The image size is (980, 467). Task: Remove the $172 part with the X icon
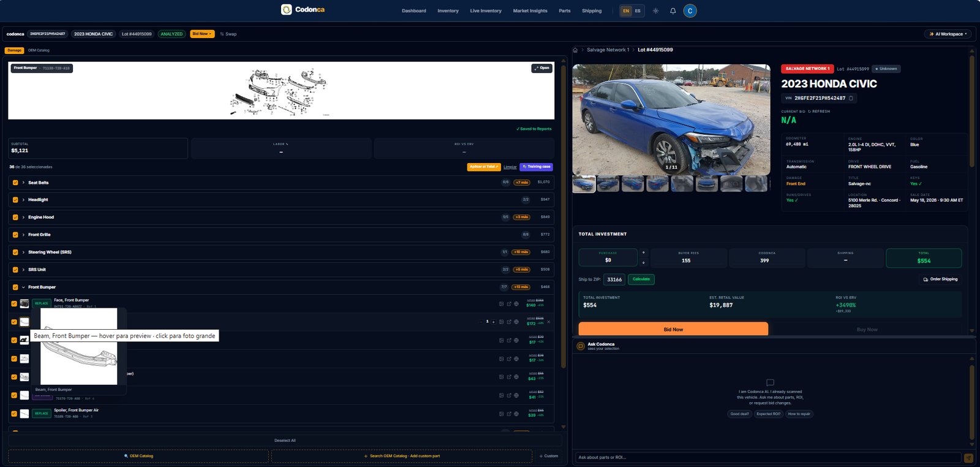click(x=549, y=322)
